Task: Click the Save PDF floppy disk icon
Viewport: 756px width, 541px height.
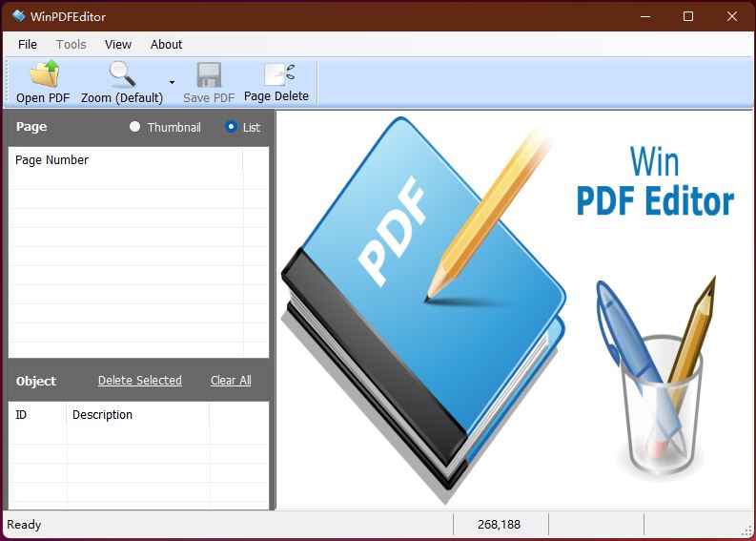Action: point(209,74)
